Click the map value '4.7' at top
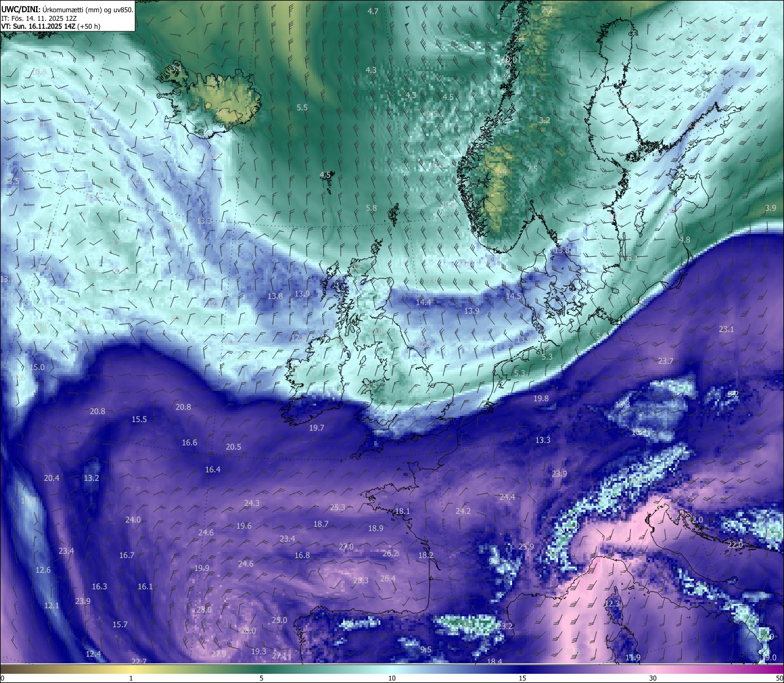784x683 pixels. coord(373,12)
